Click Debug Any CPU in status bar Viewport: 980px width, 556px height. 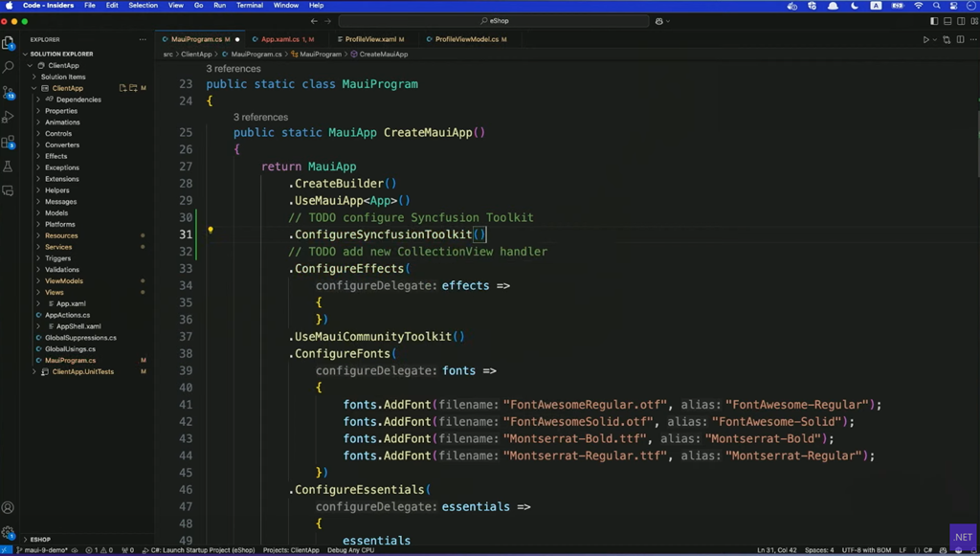pos(351,550)
